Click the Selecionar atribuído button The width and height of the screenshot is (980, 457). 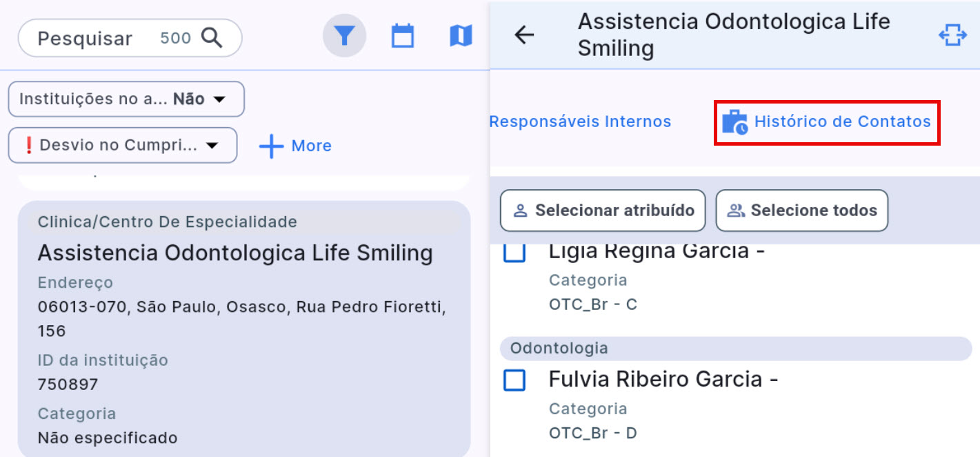coord(603,211)
